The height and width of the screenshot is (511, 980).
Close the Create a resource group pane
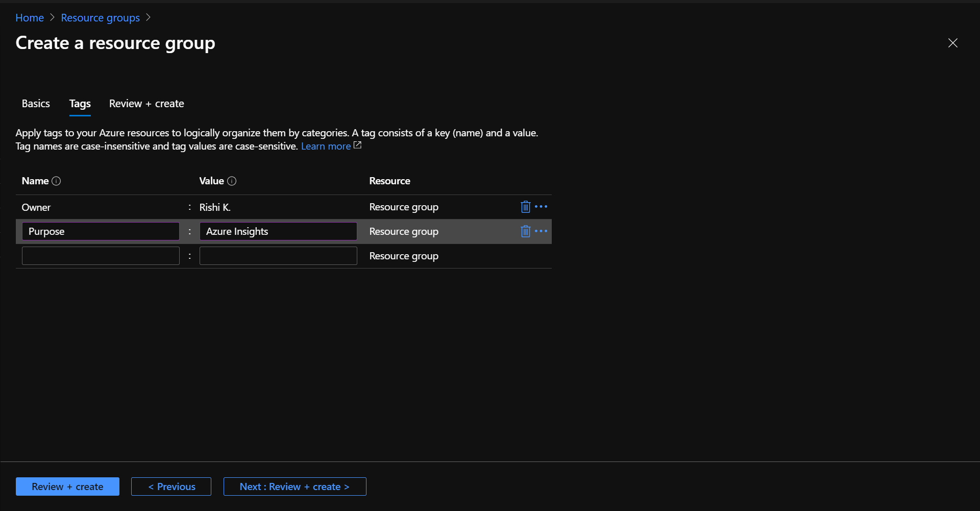tap(952, 43)
